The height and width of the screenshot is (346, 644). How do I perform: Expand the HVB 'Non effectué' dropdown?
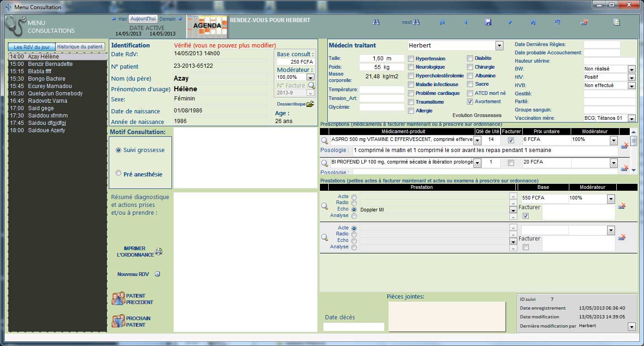click(632, 86)
